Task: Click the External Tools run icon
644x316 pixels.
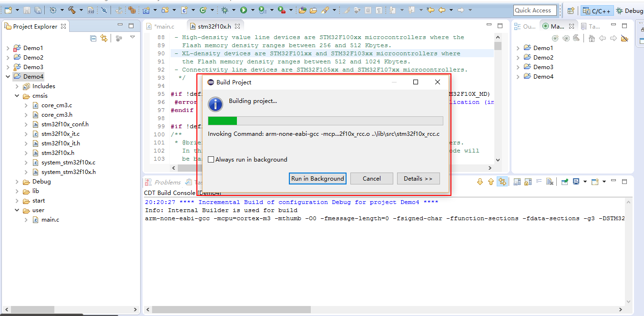Action: point(281,10)
